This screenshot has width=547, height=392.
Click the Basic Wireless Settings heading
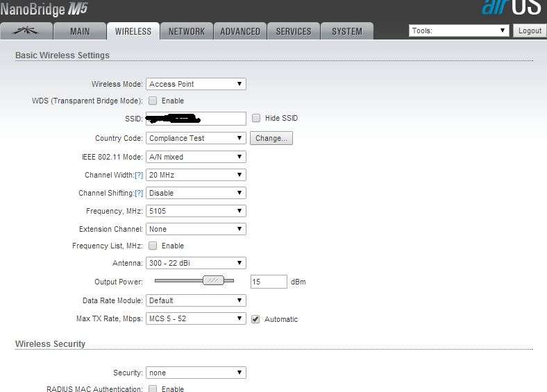(x=62, y=55)
